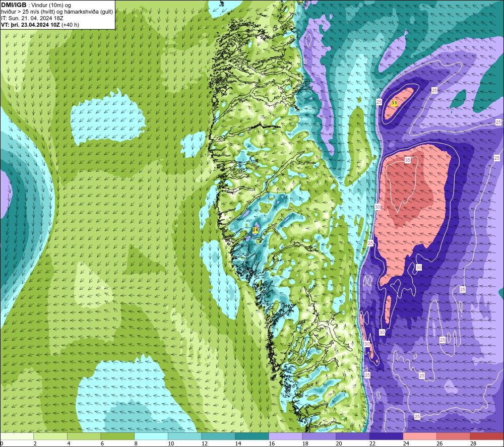Click the color scale value '22'
This screenshot has width=504, height=447.
(372, 443)
